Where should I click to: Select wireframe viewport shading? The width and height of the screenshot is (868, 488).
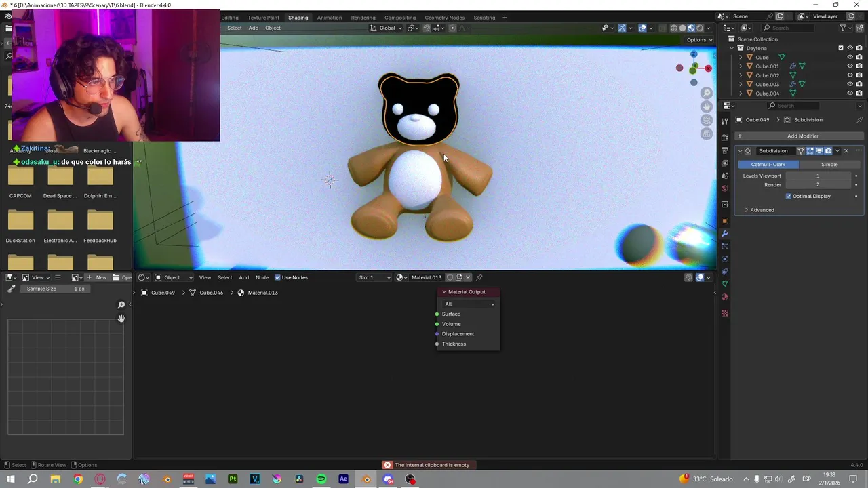tap(674, 28)
